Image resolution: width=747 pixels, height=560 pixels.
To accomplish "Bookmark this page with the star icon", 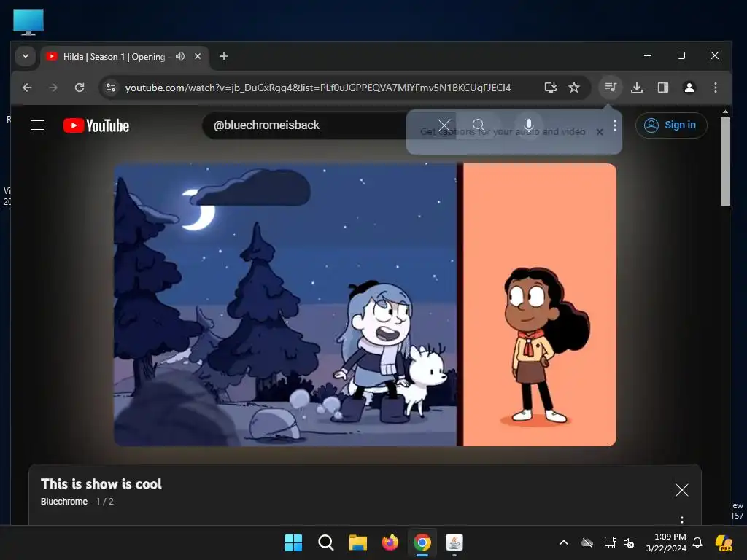I will 574,87.
